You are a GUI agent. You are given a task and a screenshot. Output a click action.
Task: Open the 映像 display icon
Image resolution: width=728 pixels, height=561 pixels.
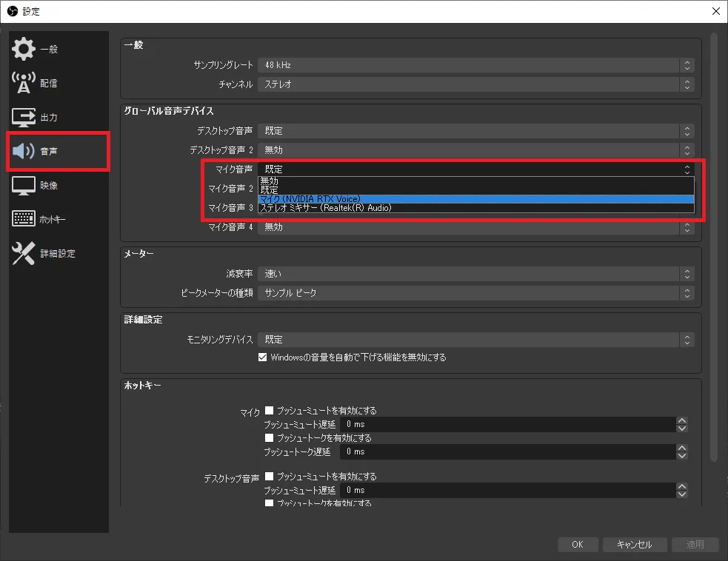(23, 186)
